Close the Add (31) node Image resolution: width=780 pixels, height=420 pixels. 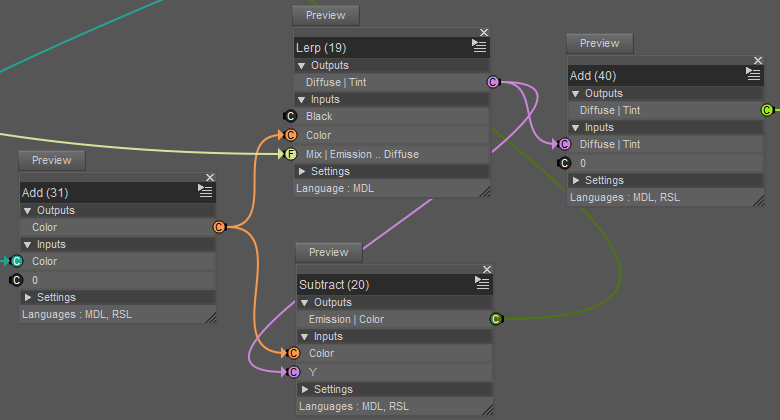[210, 177]
